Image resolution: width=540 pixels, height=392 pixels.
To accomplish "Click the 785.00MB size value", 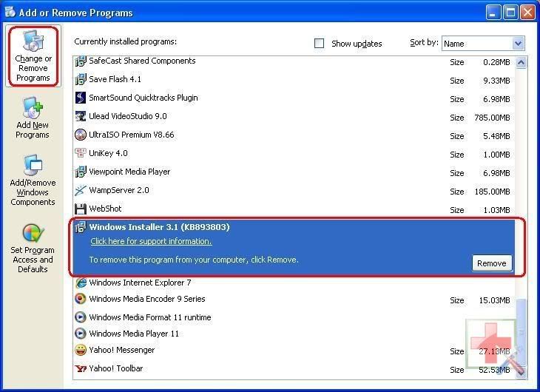I will (x=492, y=118).
